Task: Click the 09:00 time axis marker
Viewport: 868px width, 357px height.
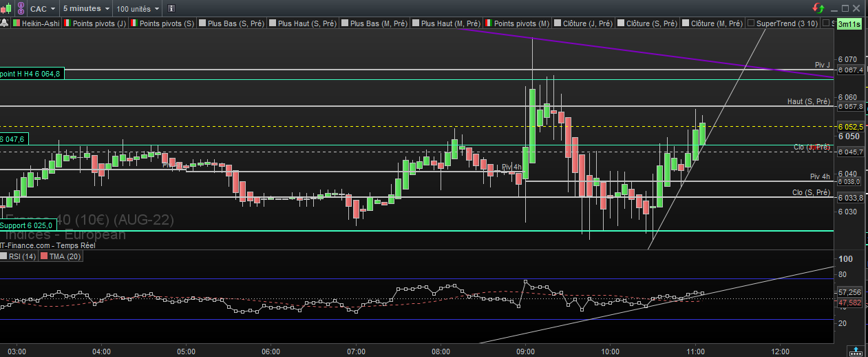Action: pyautogui.click(x=526, y=351)
